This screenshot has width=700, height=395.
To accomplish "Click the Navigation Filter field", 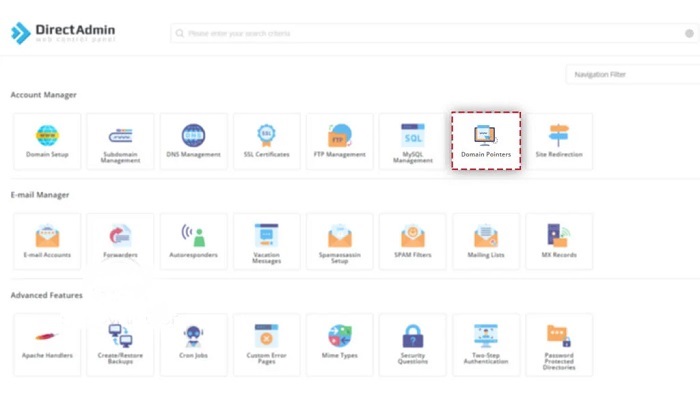I will pos(633,75).
